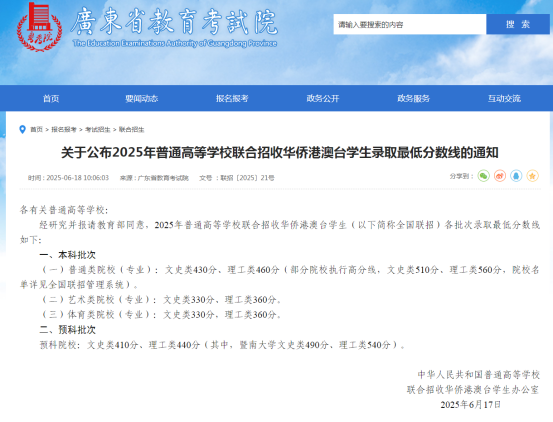This screenshot has width=553, height=422.
Task: Click the 分享到 label
Action: click(x=461, y=176)
